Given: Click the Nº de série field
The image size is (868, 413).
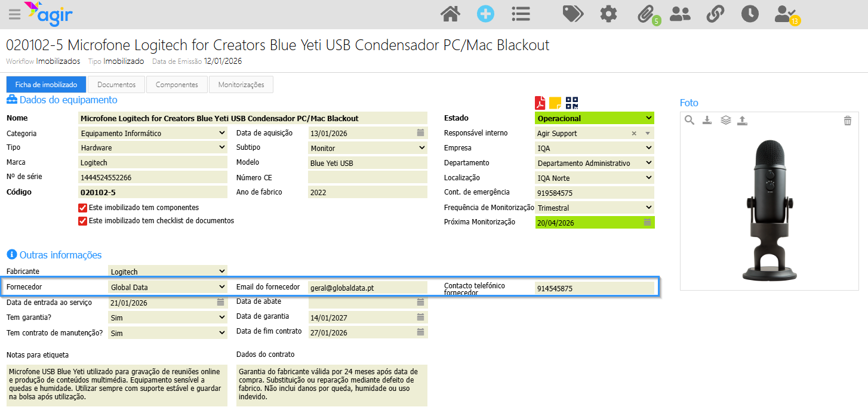Looking at the screenshot, I should 153,177.
